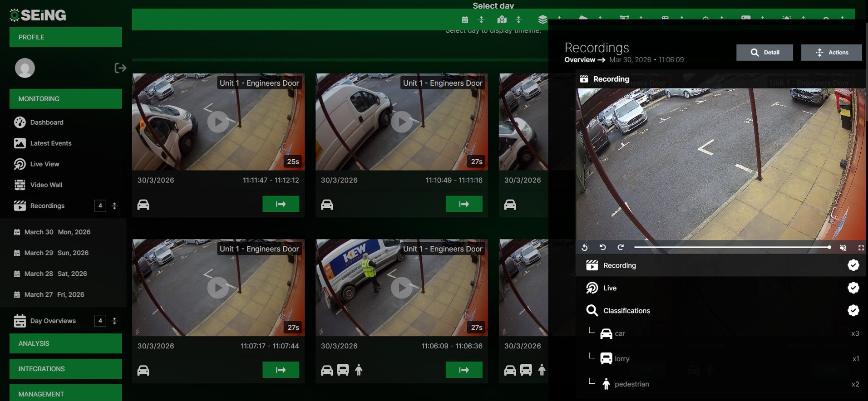Click the lorry icon on the 11:06:09 recording card
868x401 pixels.
pos(343,371)
